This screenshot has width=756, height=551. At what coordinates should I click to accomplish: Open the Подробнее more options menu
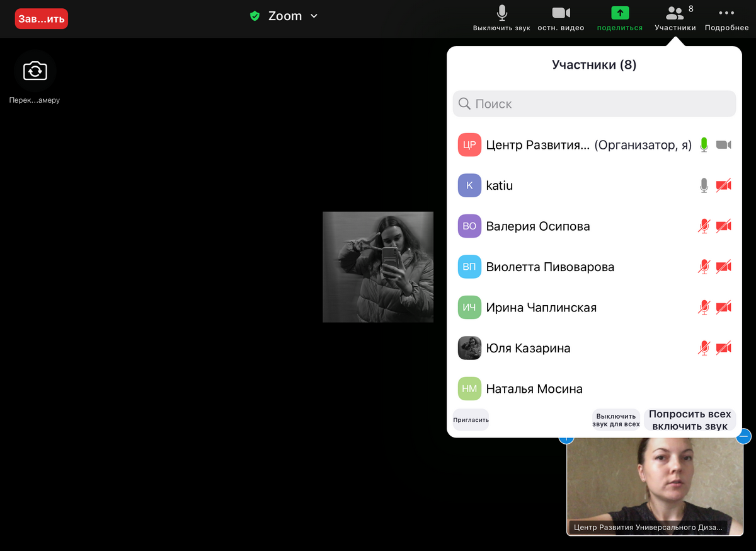pos(726,19)
